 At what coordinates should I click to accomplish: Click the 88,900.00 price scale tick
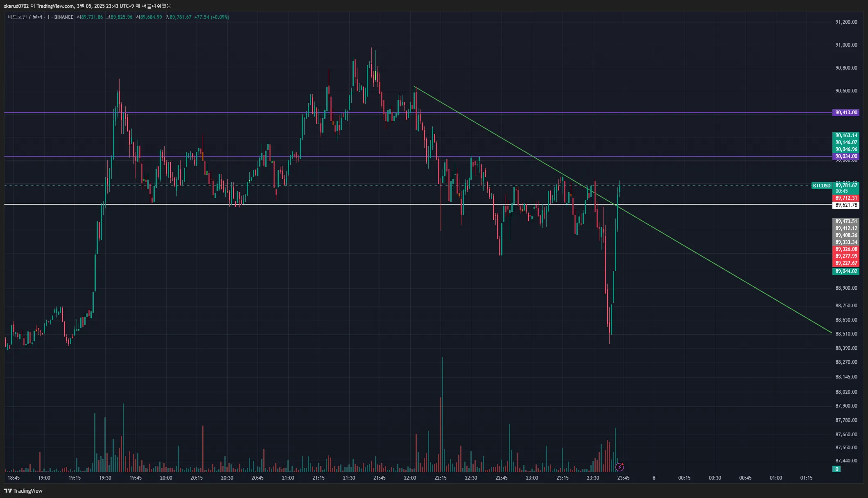pos(846,288)
